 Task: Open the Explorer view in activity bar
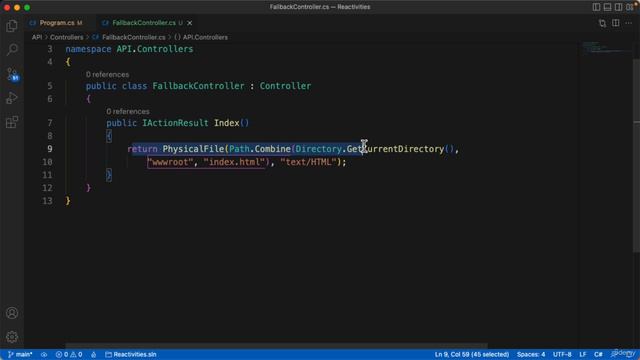(12, 26)
